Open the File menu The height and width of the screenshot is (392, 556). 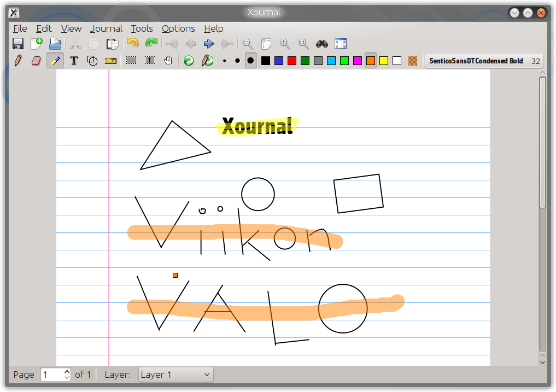(20, 28)
